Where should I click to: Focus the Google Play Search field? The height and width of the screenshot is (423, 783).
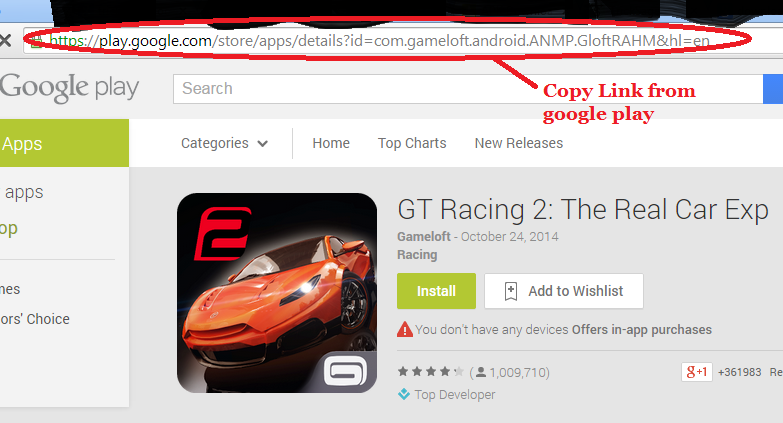pos(468,89)
